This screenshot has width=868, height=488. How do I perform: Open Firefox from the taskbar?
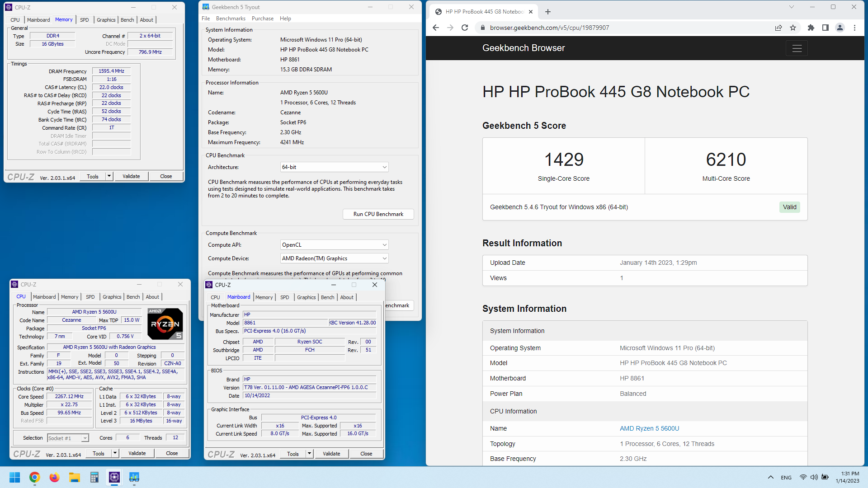click(x=54, y=477)
